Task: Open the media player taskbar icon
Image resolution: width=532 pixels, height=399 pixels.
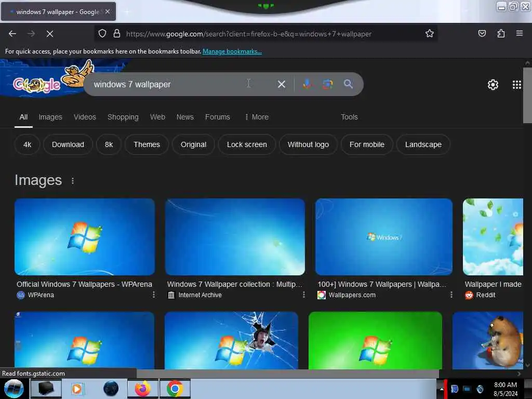Action: (x=77, y=389)
